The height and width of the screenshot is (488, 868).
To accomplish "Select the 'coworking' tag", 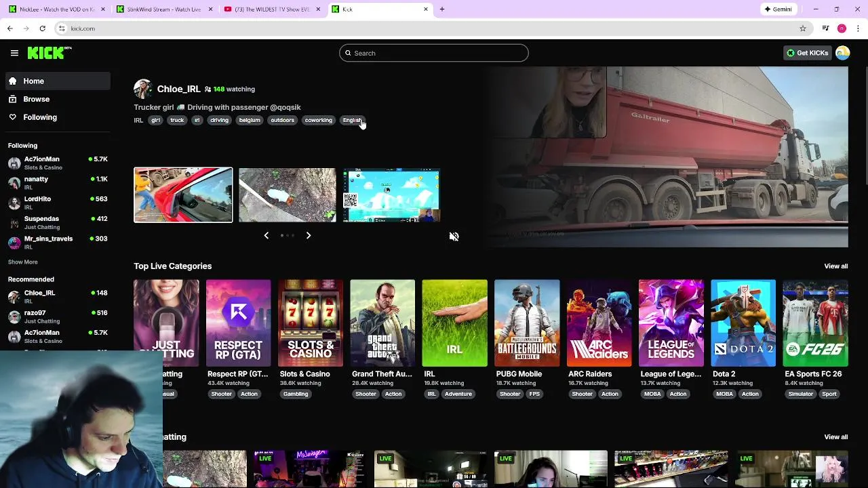I will (x=318, y=120).
